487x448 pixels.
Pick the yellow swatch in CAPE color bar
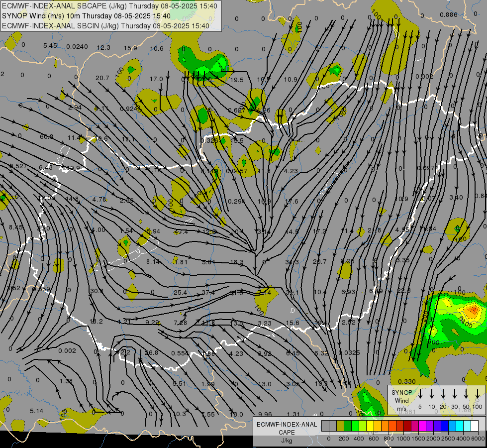pyautogui.click(x=370, y=426)
